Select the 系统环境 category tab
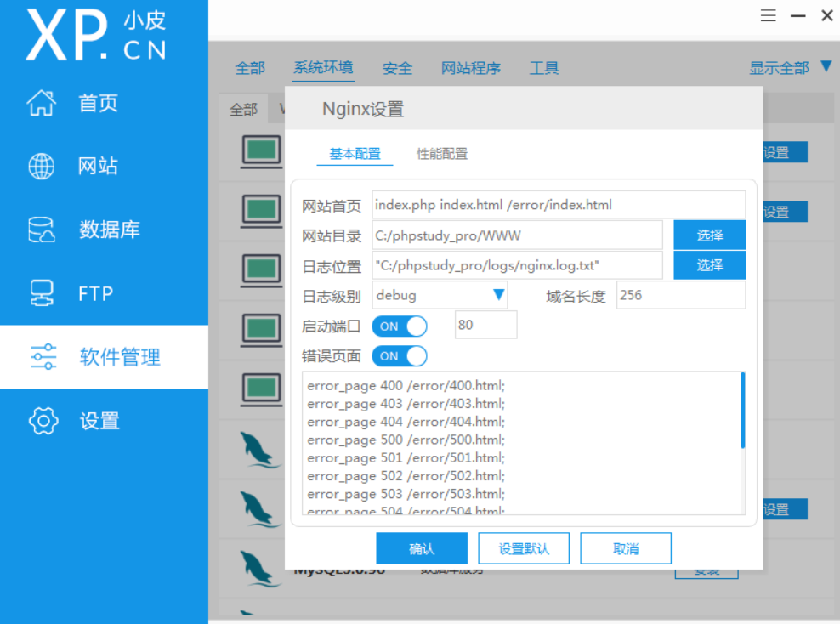The height and width of the screenshot is (624, 840). pyautogui.click(x=323, y=67)
